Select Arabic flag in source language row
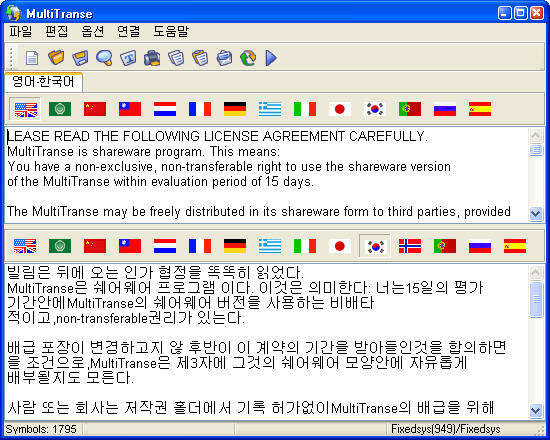 pos(60,109)
